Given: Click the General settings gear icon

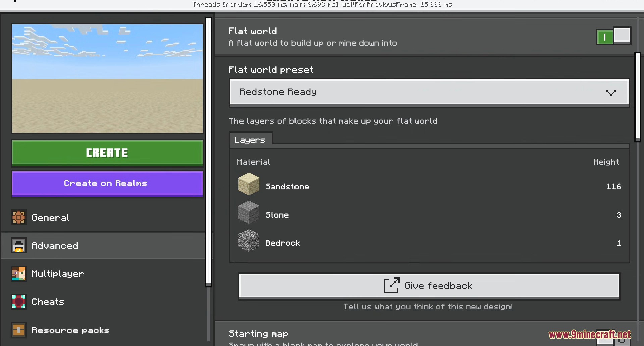Looking at the screenshot, I should [19, 217].
